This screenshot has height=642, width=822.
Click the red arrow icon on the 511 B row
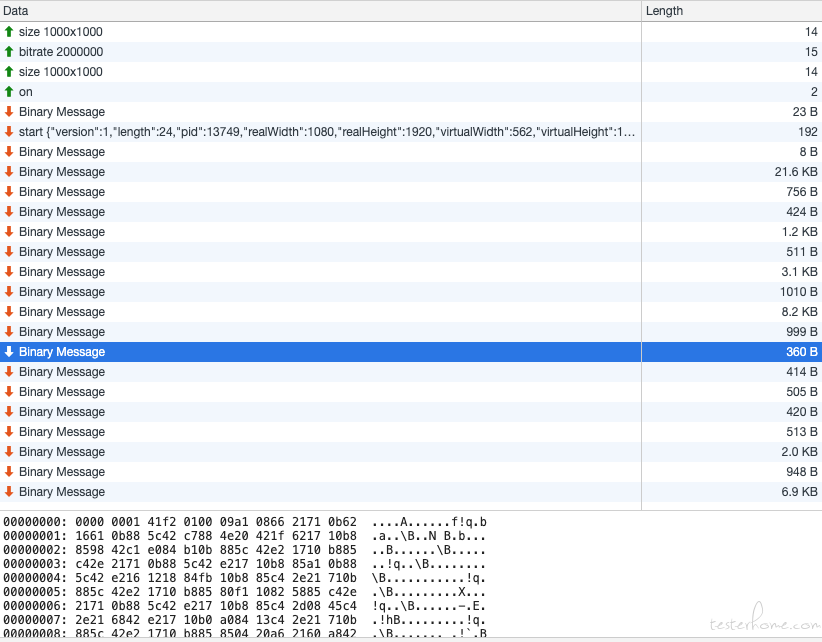(9, 252)
